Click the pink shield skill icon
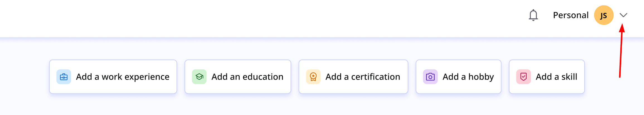The image size is (644, 115). click(523, 77)
